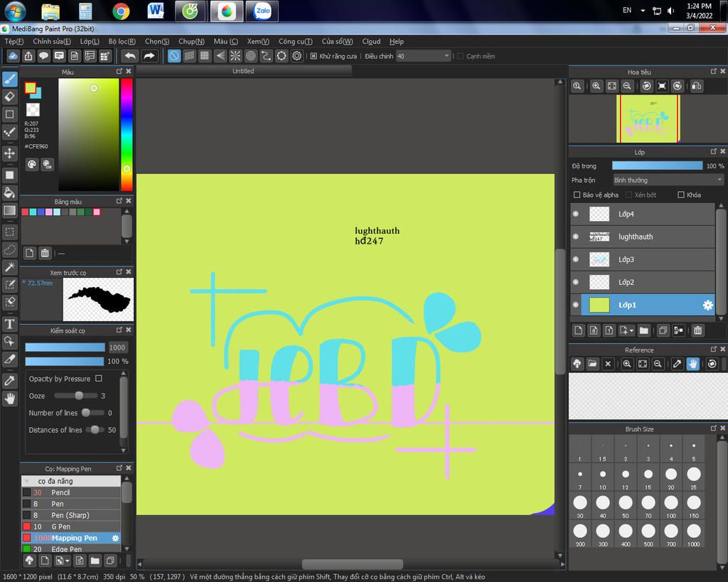Image resolution: width=728 pixels, height=582 pixels.
Task: Delete palette color with trash icon
Action: (x=45, y=253)
